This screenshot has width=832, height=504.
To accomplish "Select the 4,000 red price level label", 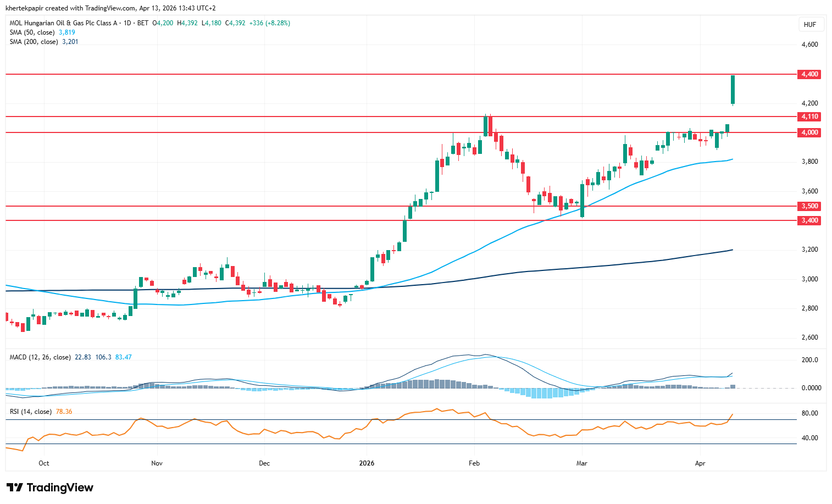I will (x=809, y=132).
